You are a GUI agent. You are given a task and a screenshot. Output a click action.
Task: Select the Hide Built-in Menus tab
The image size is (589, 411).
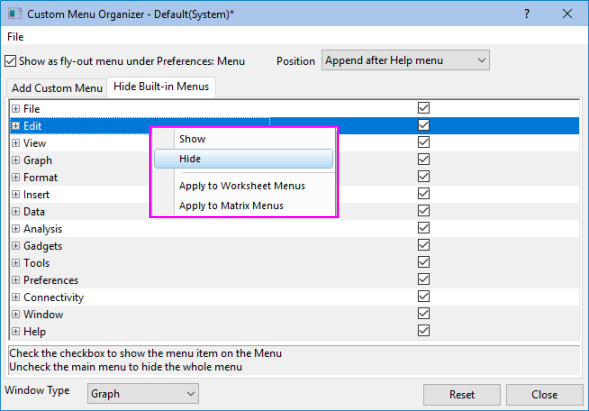pos(161,87)
